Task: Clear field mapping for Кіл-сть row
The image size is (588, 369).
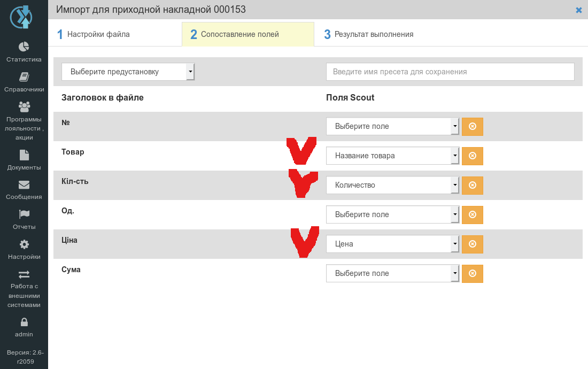Action: 473,185
